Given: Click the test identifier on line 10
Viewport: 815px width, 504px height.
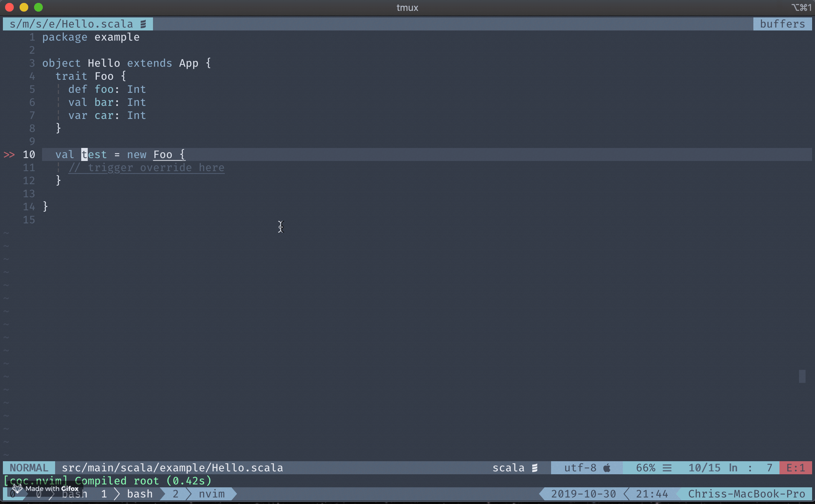Looking at the screenshot, I should pyautogui.click(x=94, y=154).
